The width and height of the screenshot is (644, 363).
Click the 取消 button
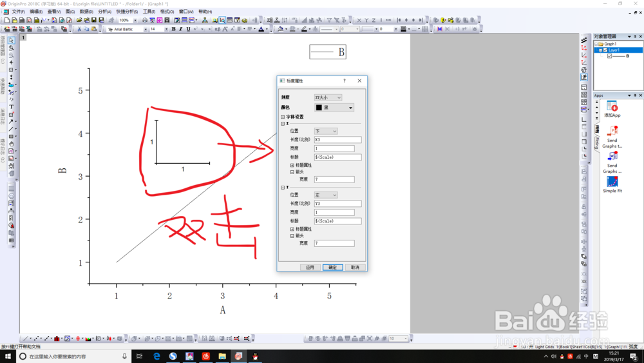pos(355,267)
